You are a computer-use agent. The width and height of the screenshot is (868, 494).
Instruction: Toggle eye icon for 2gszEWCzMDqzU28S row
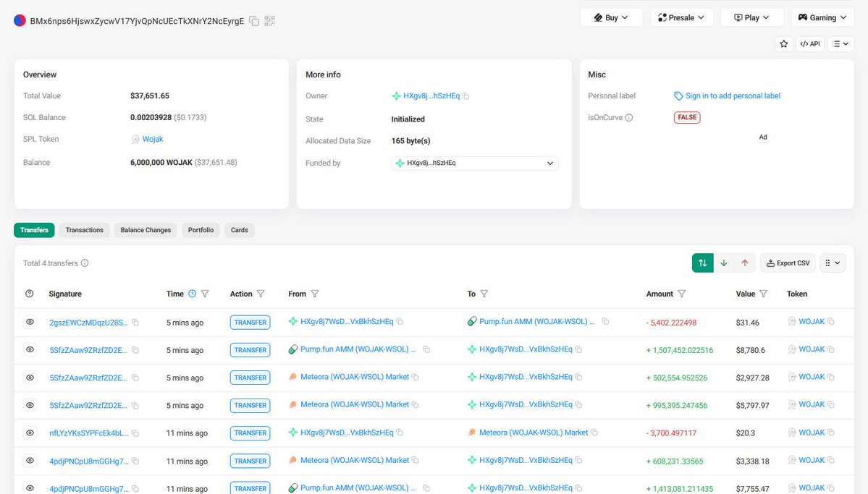point(30,322)
